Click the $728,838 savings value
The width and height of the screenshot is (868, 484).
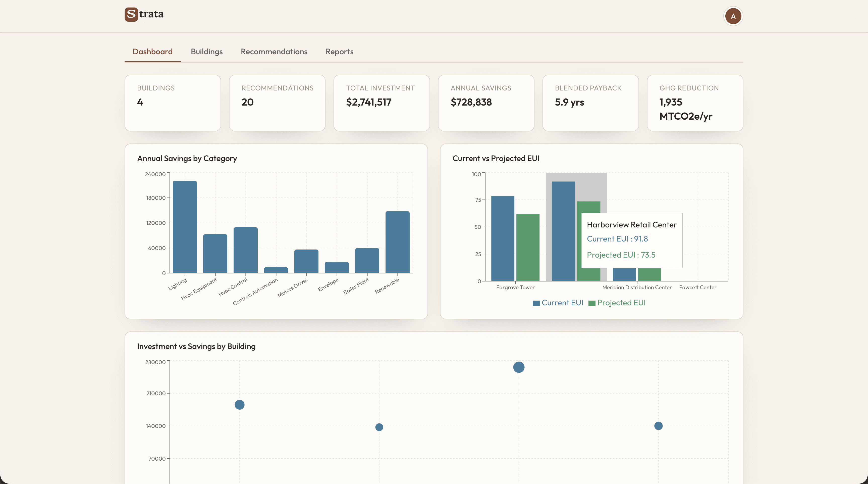[471, 102]
